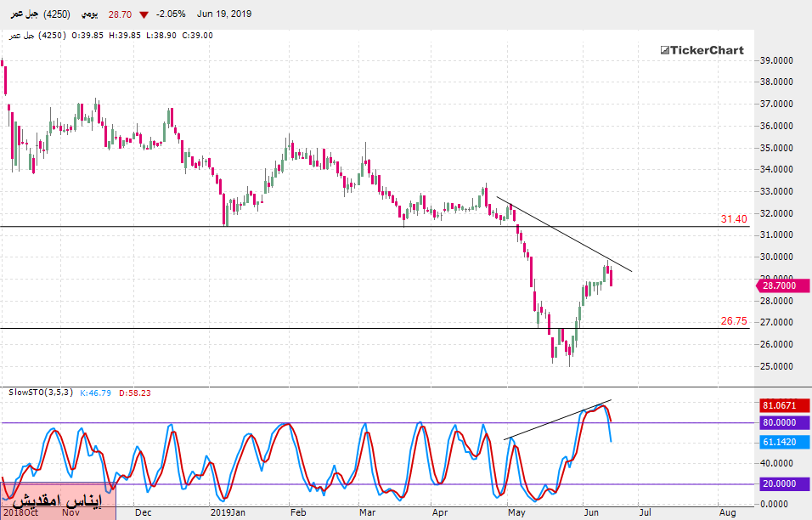The image size is (812, 520).
Task: Click the Jun 19, 2019 date in header
Action: [x=223, y=14]
